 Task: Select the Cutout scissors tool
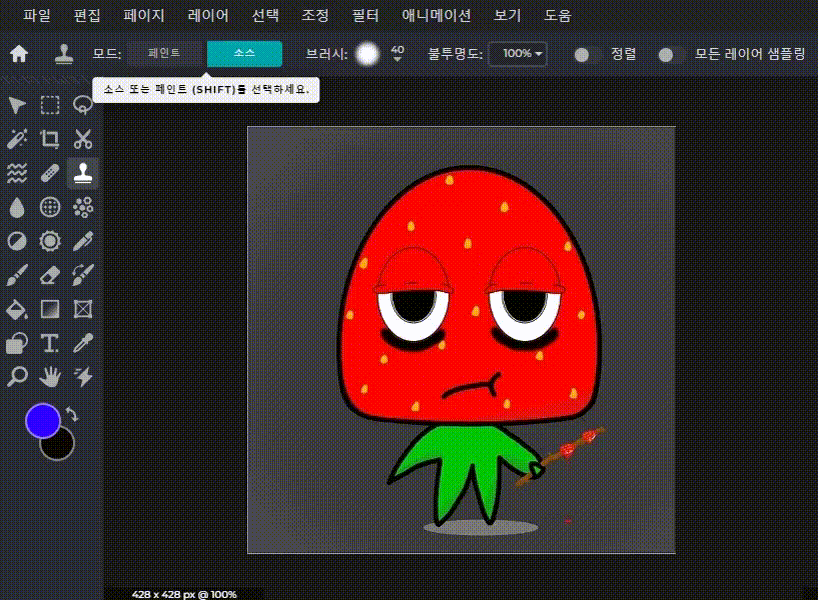pos(83,139)
